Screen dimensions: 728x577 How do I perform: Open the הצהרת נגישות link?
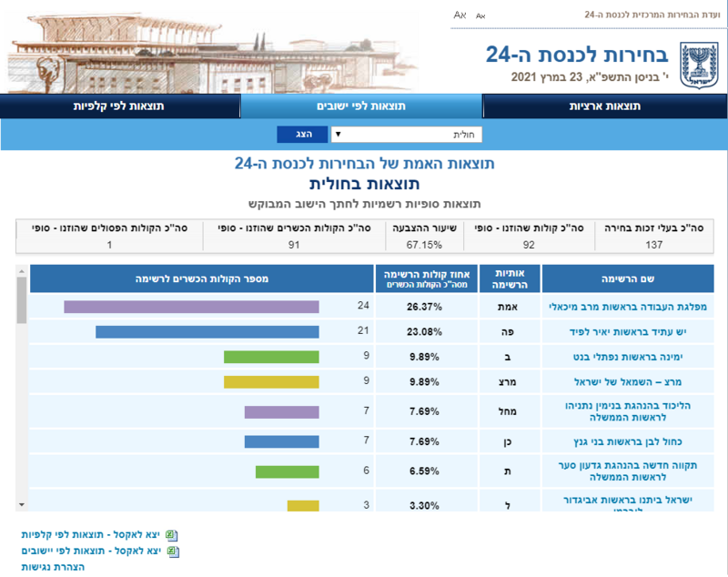point(53,567)
